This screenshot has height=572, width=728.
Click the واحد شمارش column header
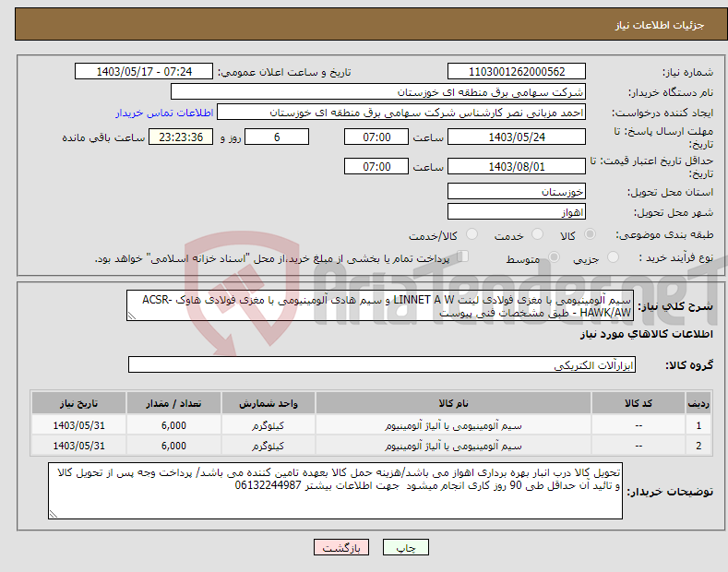pos(269,403)
